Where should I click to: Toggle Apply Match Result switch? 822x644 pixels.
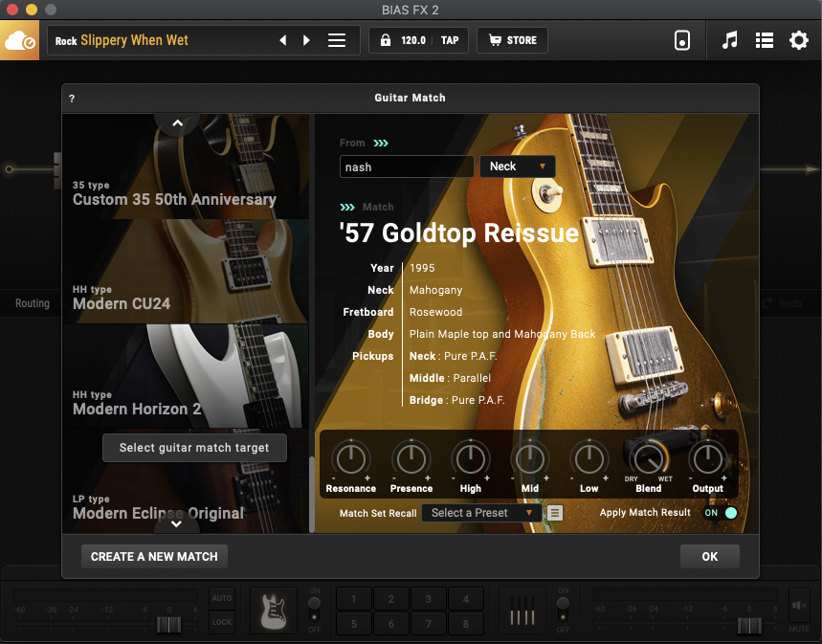[722, 513]
